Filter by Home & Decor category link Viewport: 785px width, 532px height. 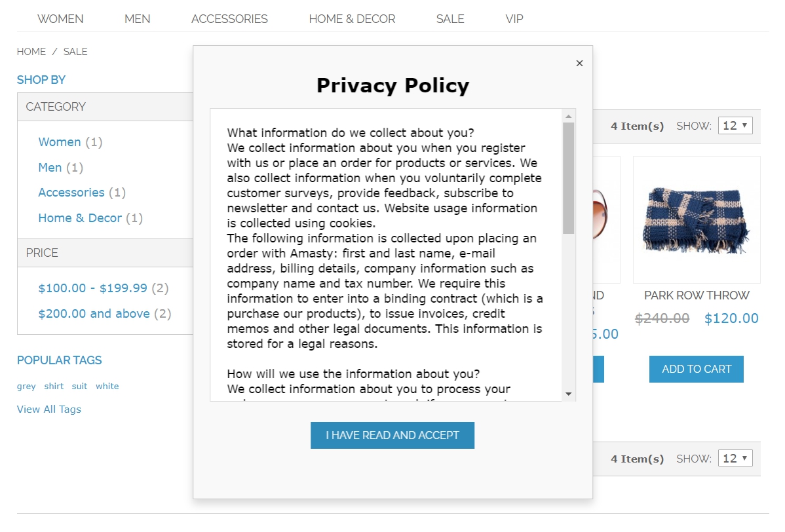click(x=80, y=218)
